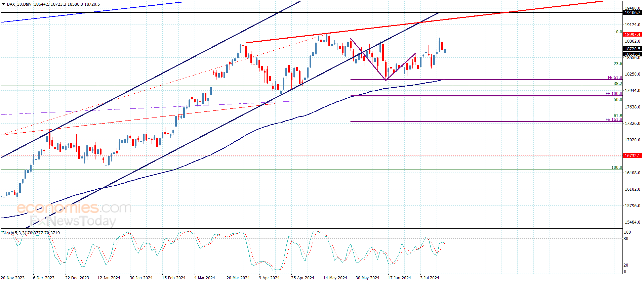The image size is (644, 282).
Task: Click the 18250.0 price axis value
Action: [632, 74]
